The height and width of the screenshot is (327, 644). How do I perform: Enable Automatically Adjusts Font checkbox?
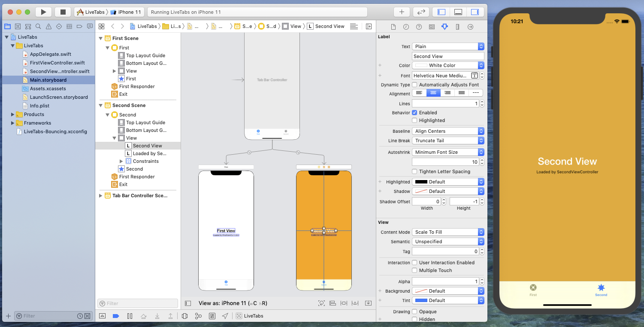click(x=414, y=85)
